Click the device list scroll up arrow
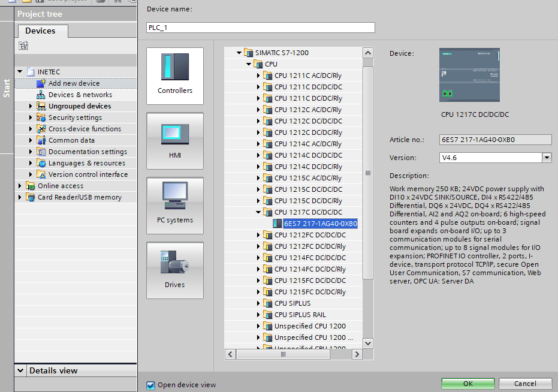558x392 pixels. click(368, 53)
